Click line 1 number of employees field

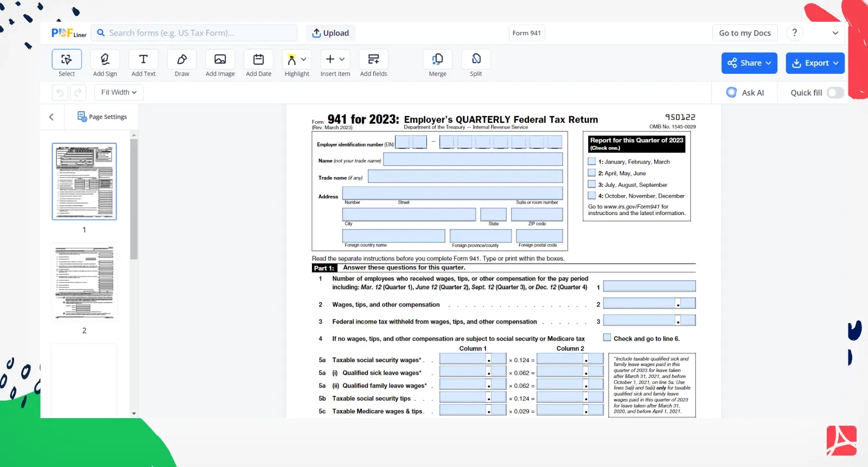(649, 286)
